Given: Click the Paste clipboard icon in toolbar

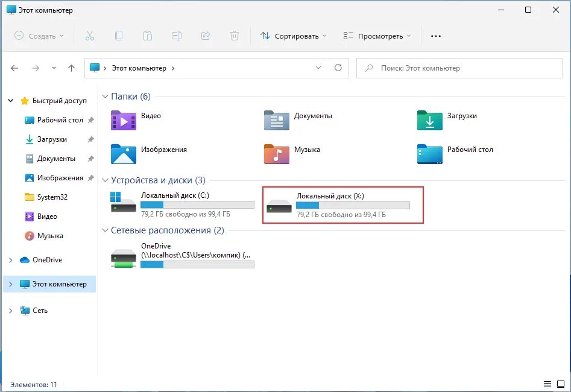Looking at the screenshot, I should click(148, 36).
